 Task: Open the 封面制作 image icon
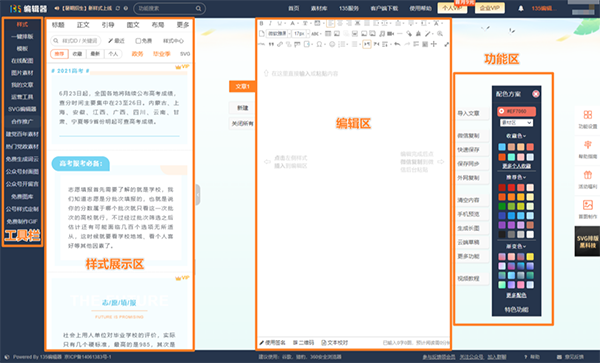tap(588, 205)
